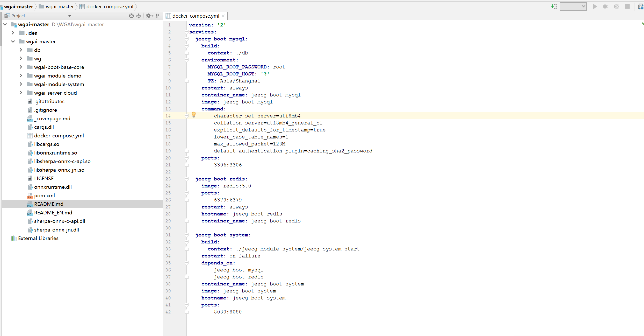This screenshot has width=644, height=336.
Task: Open the run configuration dropdown
Action: pos(573,6)
